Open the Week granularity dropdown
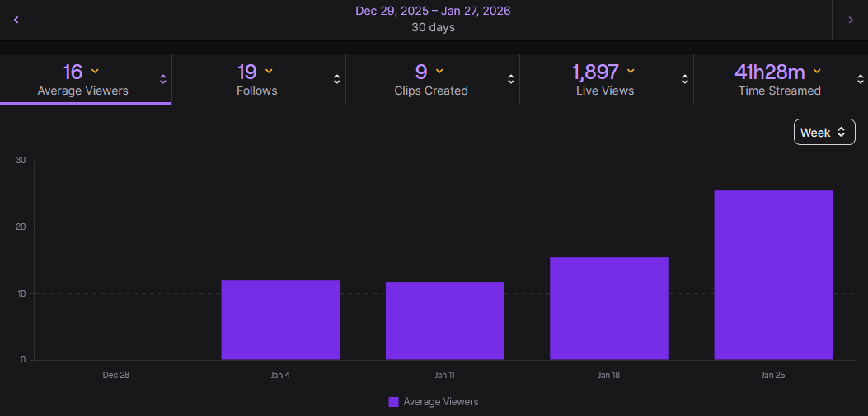The height and width of the screenshot is (416, 868). pos(823,132)
